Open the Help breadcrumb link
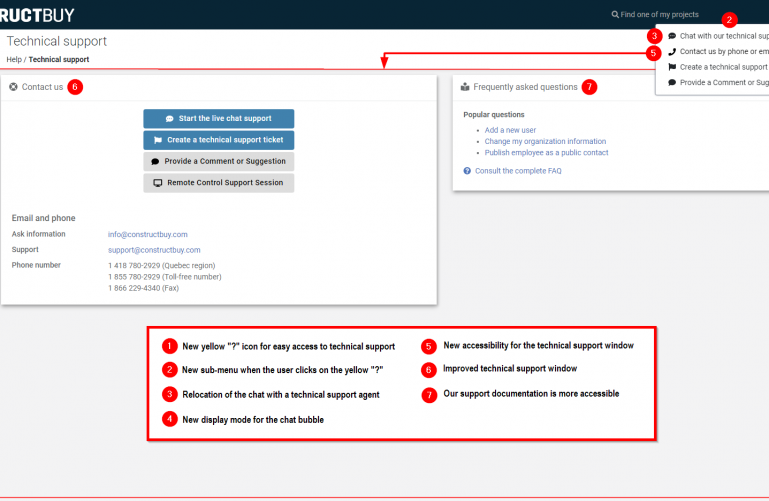Screen dimensions: 769x501 pos(14,59)
